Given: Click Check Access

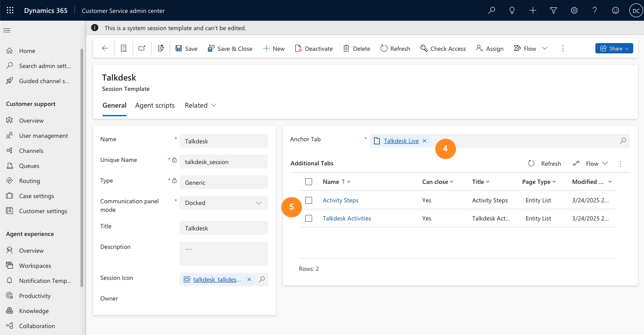Looking at the screenshot, I should click(443, 49).
